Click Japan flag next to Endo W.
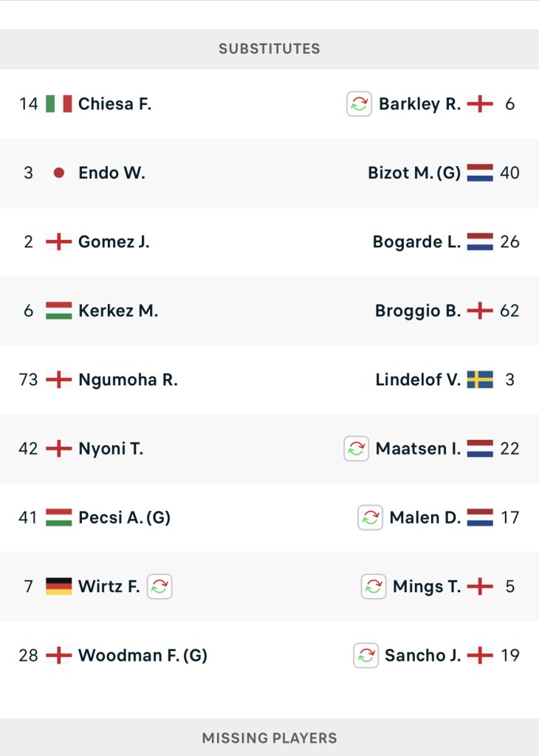Image resolution: width=539 pixels, height=756 pixels. click(x=59, y=173)
